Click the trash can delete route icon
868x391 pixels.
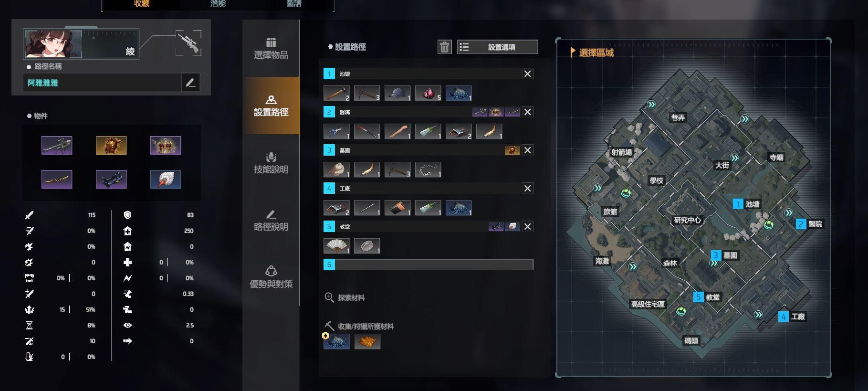coord(444,47)
